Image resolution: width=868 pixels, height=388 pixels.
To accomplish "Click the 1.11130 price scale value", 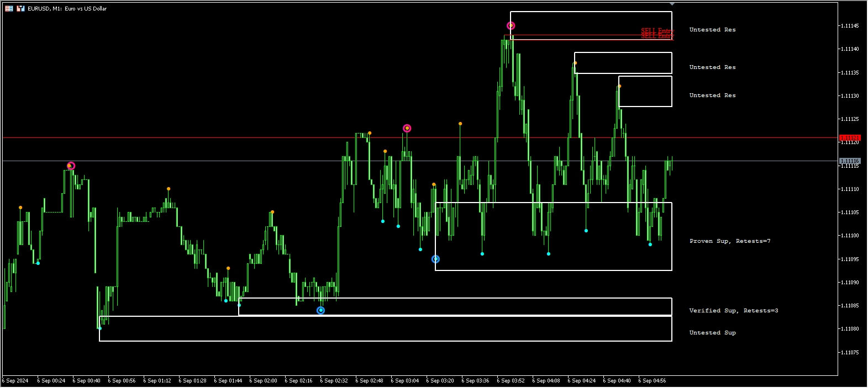I will [x=851, y=96].
